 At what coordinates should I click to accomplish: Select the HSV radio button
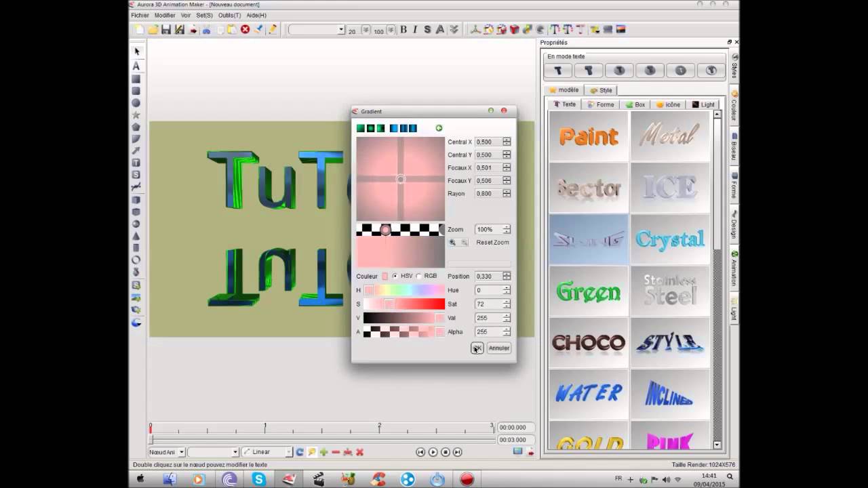coord(395,276)
